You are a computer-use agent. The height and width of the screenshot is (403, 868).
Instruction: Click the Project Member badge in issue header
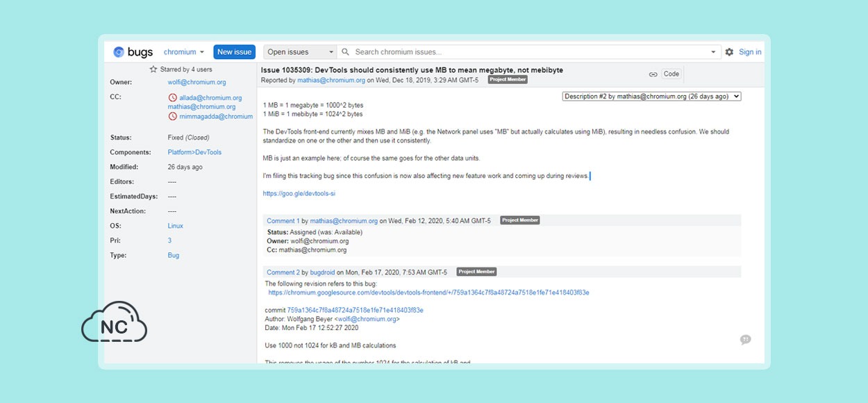[x=508, y=80]
